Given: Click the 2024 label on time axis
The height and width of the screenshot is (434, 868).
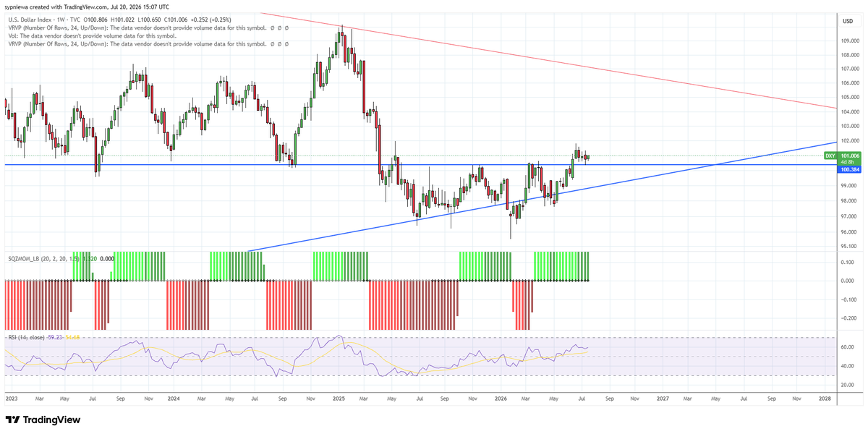Looking at the screenshot, I should point(174,397).
